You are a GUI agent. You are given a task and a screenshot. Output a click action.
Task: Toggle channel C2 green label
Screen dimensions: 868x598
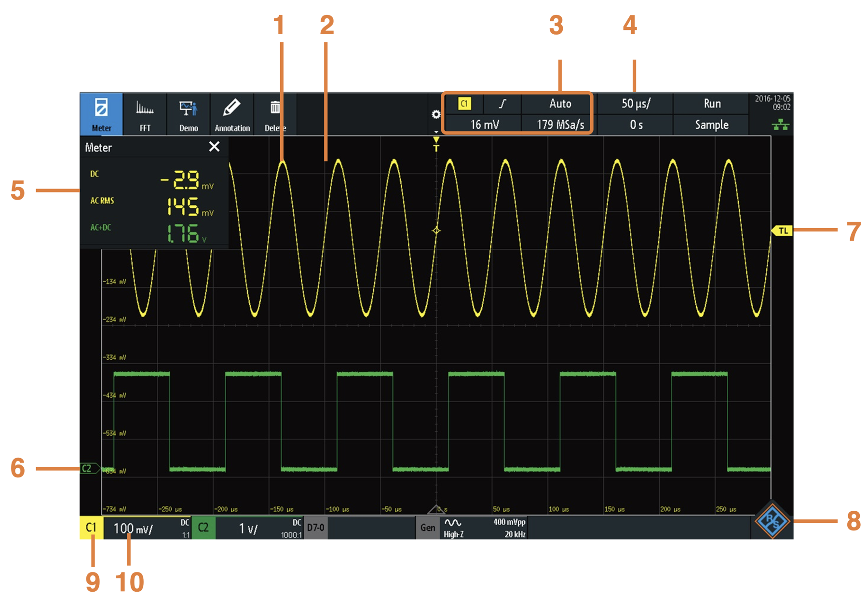pyautogui.click(x=203, y=528)
